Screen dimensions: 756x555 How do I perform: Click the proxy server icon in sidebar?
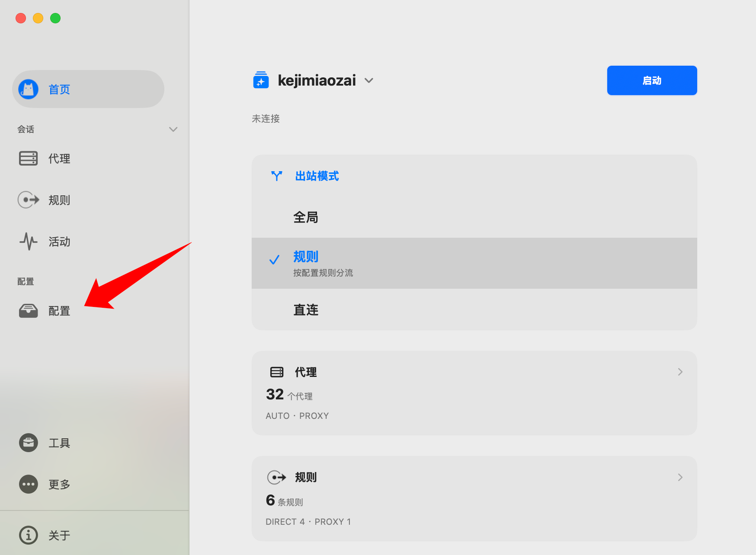click(x=28, y=158)
